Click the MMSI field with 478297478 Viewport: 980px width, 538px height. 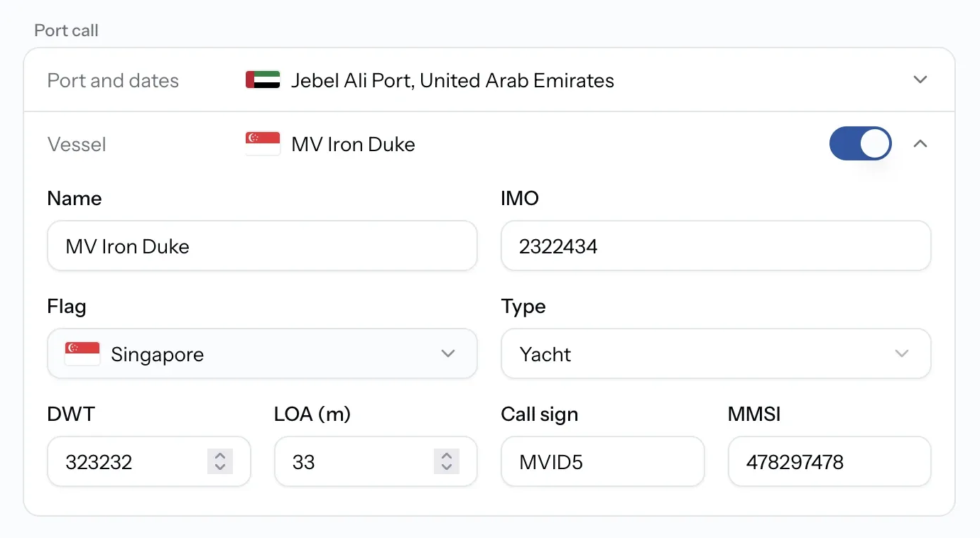click(x=829, y=461)
